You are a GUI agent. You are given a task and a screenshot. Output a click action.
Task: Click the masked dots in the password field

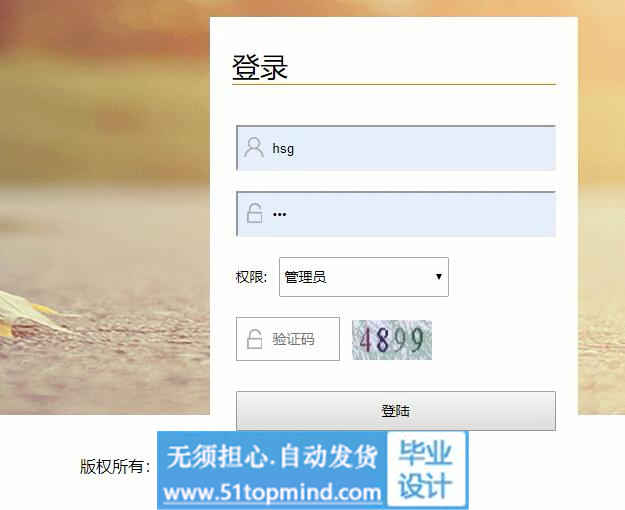coord(279,215)
